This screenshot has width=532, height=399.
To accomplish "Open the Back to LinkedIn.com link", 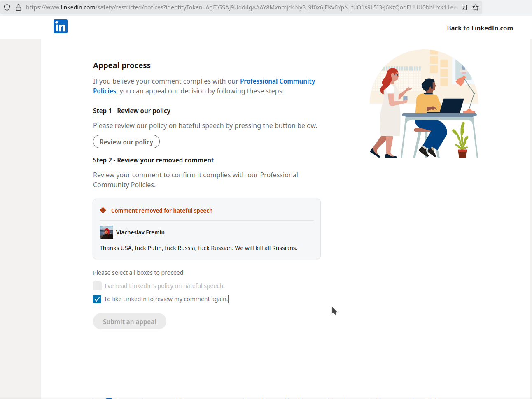I will click(480, 28).
